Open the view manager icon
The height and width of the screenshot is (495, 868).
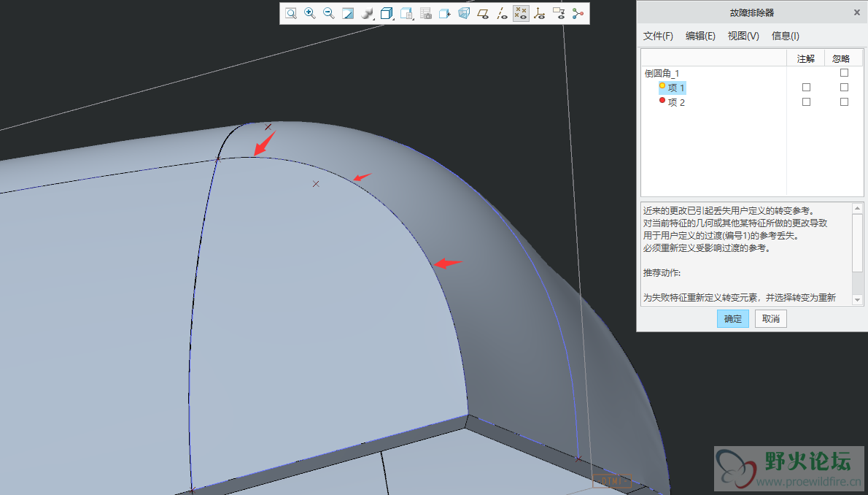[407, 13]
